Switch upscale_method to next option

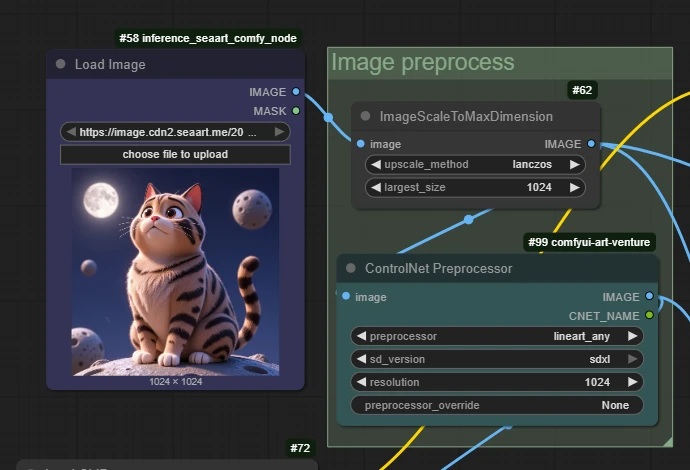click(x=575, y=165)
